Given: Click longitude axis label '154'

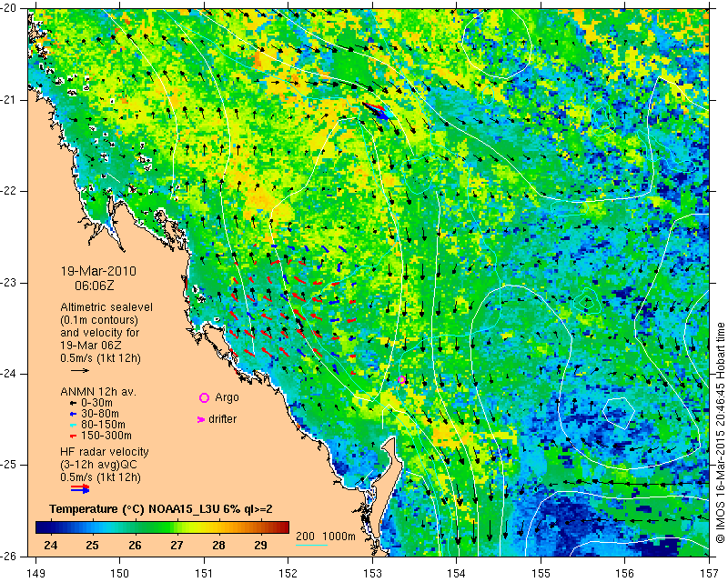Looking at the screenshot, I should (x=457, y=573).
